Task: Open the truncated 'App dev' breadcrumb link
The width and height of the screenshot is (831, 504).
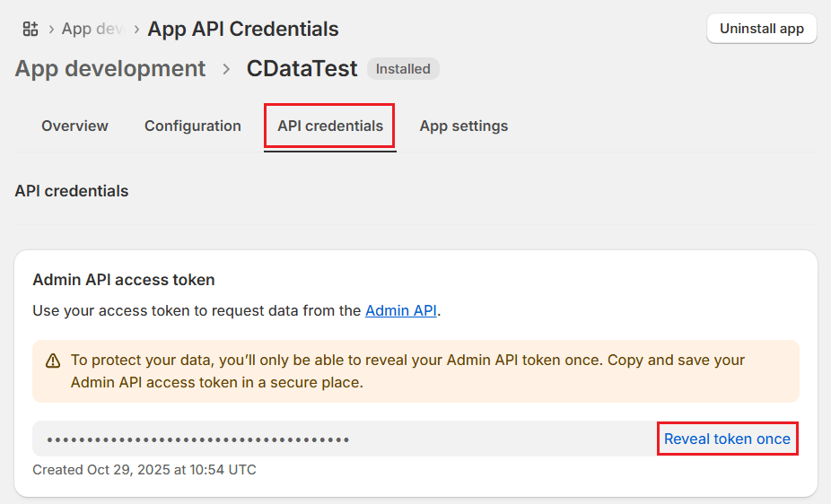Action: (92, 29)
